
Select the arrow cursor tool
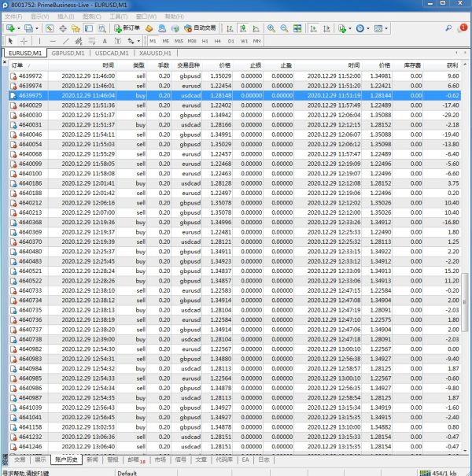(9, 40)
